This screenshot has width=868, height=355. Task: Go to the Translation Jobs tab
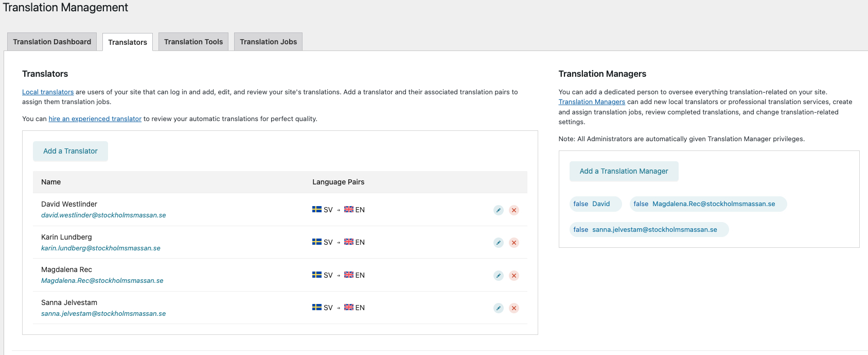click(268, 42)
